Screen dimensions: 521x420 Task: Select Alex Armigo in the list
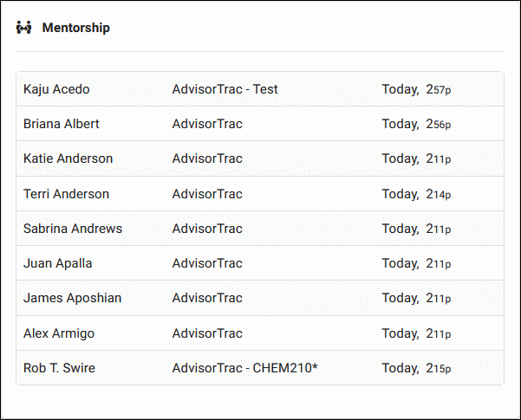tap(59, 333)
